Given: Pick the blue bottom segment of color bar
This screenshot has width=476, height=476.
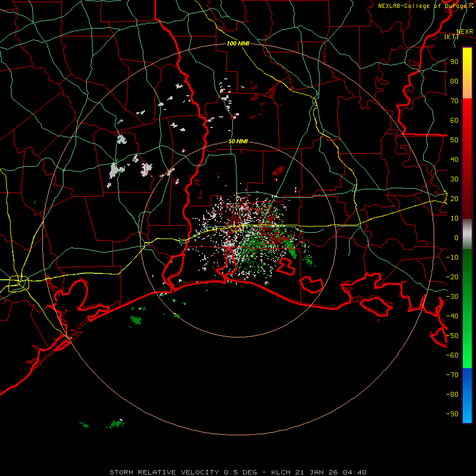Looking at the screenshot, I should [x=467, y=395].
